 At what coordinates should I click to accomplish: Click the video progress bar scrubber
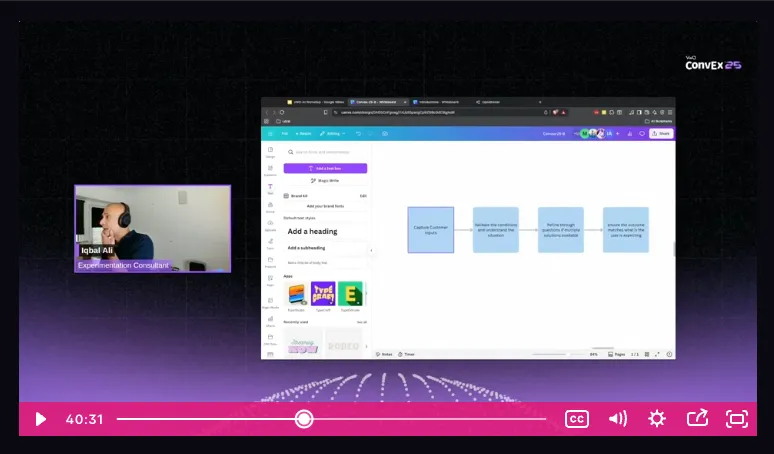pos(304,419)
